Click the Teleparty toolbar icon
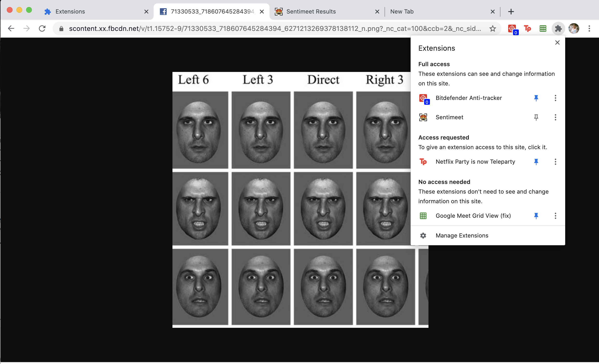The image size is (599, 364). 527,29
